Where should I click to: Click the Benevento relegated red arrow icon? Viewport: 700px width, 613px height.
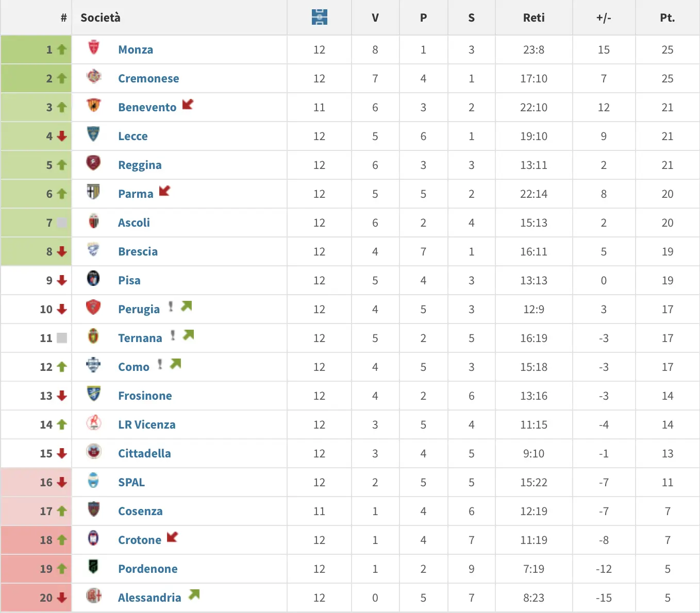click(188, 105)
